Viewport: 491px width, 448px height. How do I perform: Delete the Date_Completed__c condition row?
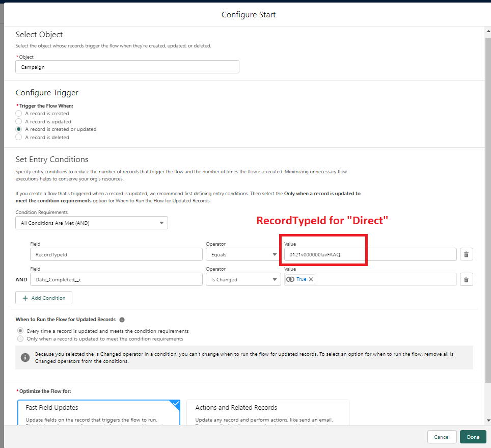coord(466,279)
